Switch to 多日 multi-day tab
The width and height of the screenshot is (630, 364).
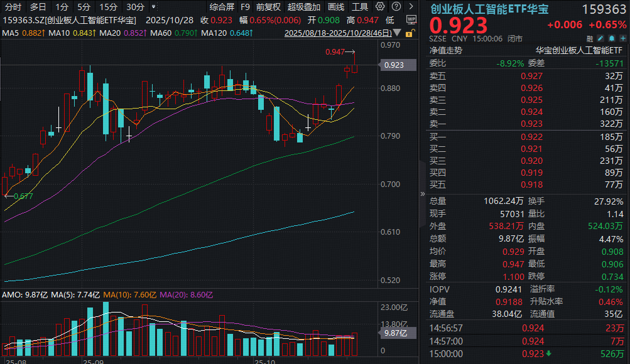(38, 7)
